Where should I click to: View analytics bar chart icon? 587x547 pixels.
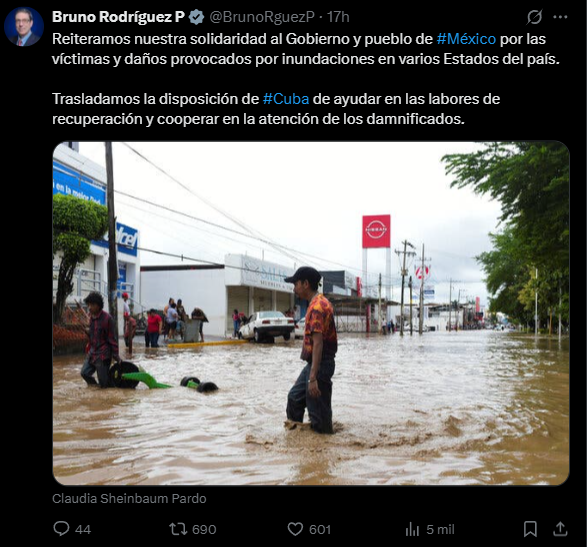pyautogui.click(x=412, y=529)
